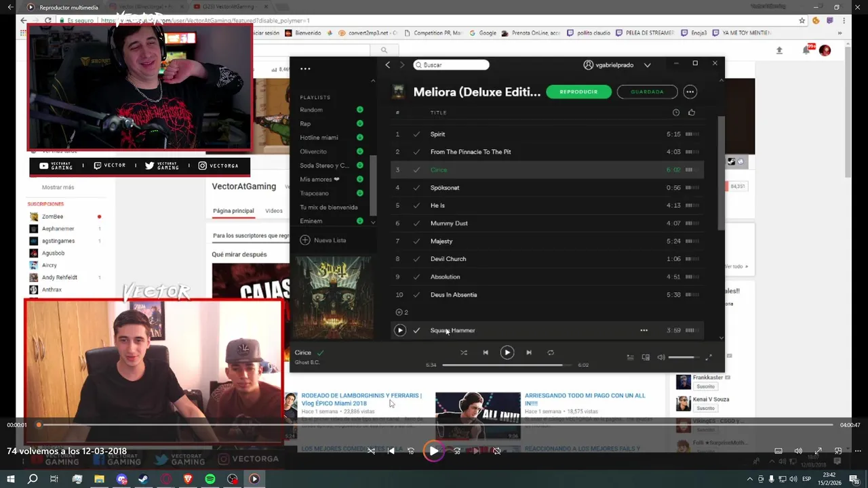Toggle download dot for Eminem playlist

[x=360, y=221]
